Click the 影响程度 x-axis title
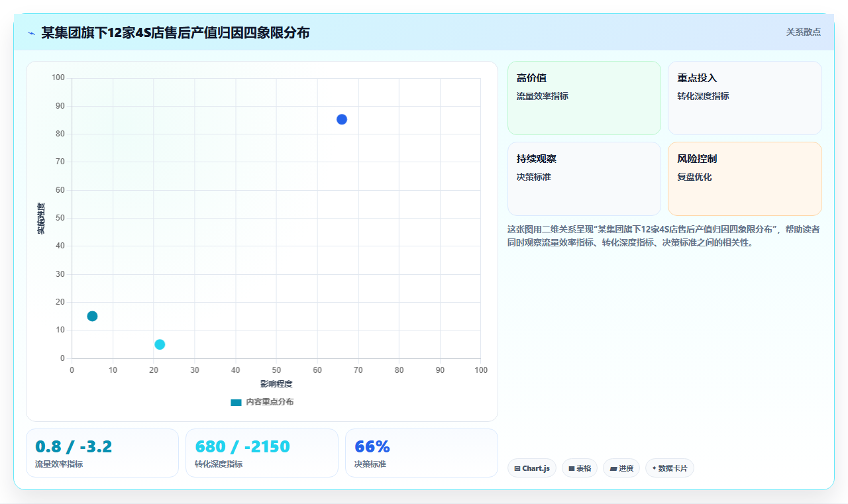This screenshot has width=848, height=504. coord(276,384)
